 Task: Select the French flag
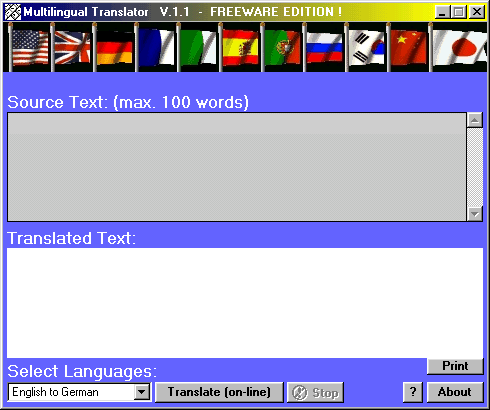click(x=156, y=47)
